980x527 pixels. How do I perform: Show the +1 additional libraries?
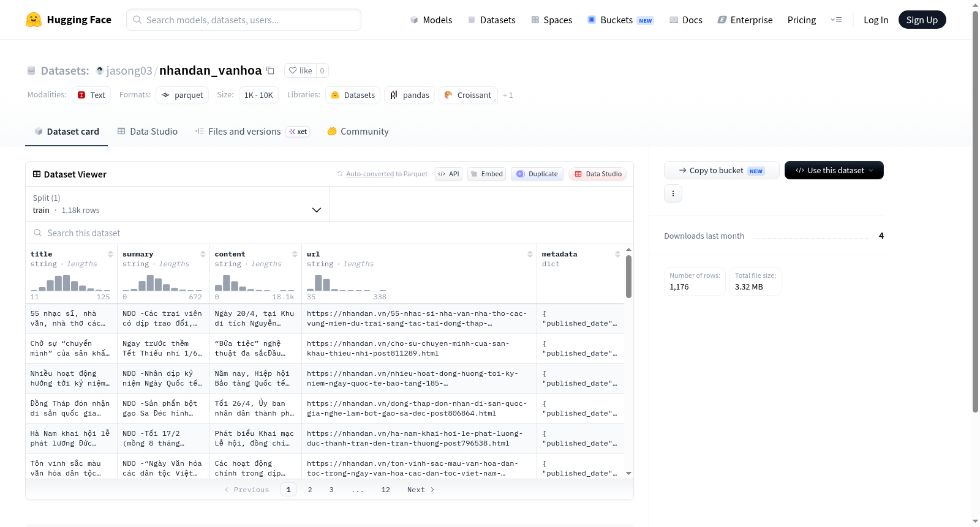508,95
